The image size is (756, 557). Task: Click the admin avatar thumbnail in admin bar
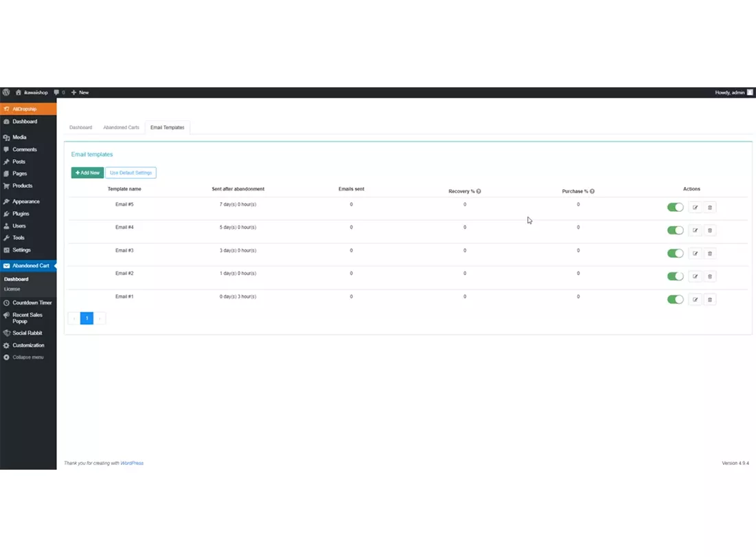(x=750, y=92)
